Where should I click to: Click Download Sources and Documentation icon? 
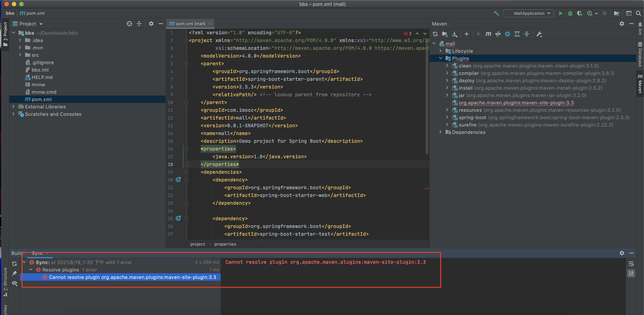point(455,34)
